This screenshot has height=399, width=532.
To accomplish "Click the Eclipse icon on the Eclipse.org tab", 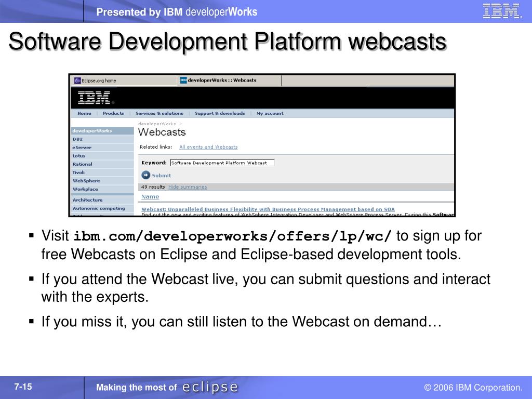I will pyautogui.click(x=77, y=81).
